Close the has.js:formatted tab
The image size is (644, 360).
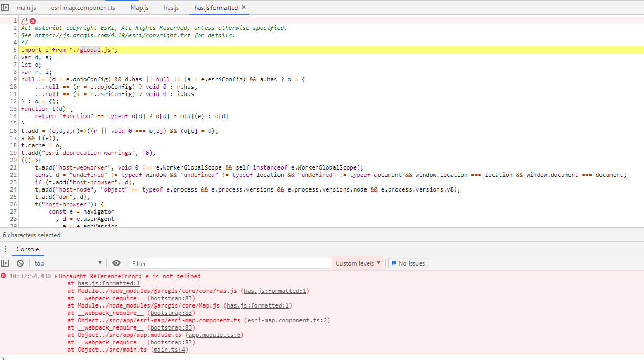tap(244, 7)
